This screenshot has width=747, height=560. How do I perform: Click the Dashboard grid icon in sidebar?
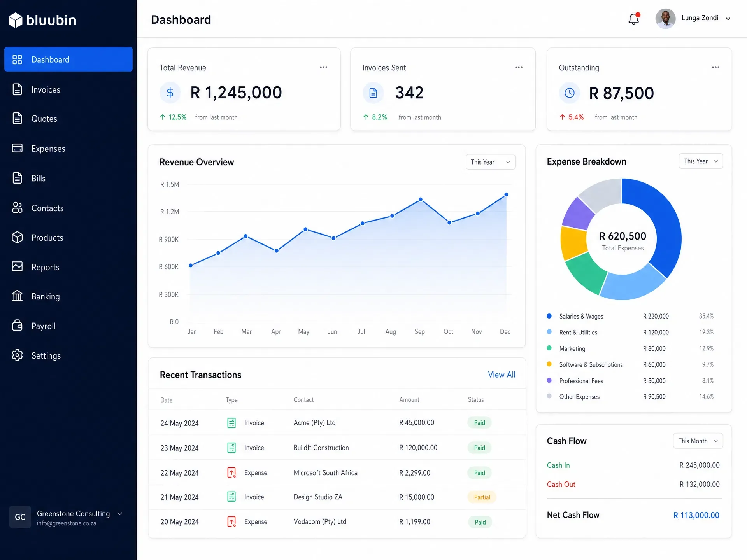tap(17, 59)
